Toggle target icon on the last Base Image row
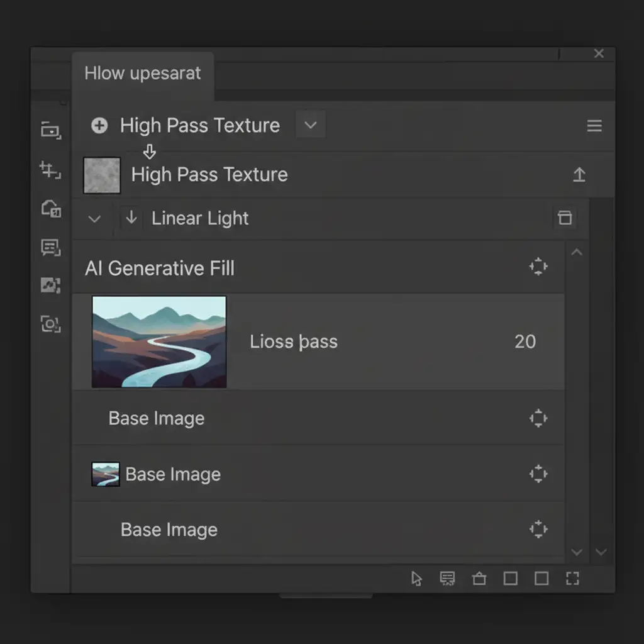Image resolution: width=644 pixels, height=644 pixels. tap(538, 530)
